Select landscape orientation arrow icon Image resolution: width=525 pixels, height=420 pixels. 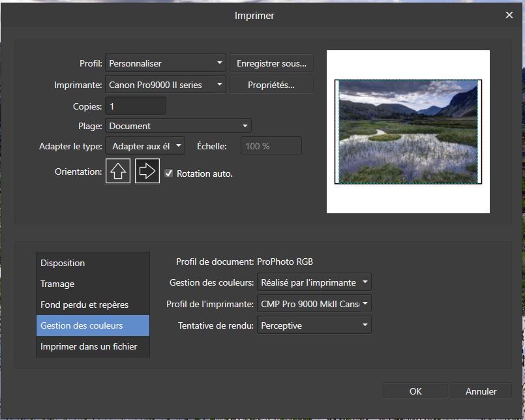click(x=147, y=171)
